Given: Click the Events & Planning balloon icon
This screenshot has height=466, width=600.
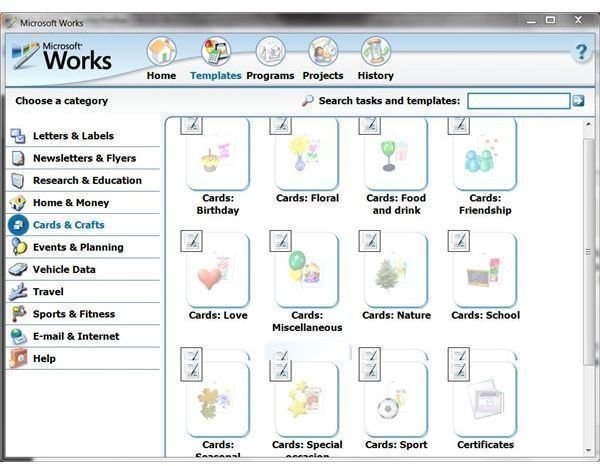Looking at the screenshot, I should (18, 247).
